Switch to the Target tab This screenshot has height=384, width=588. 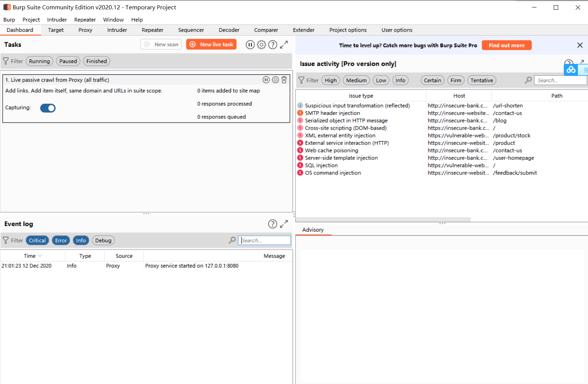tap(56, 30)
